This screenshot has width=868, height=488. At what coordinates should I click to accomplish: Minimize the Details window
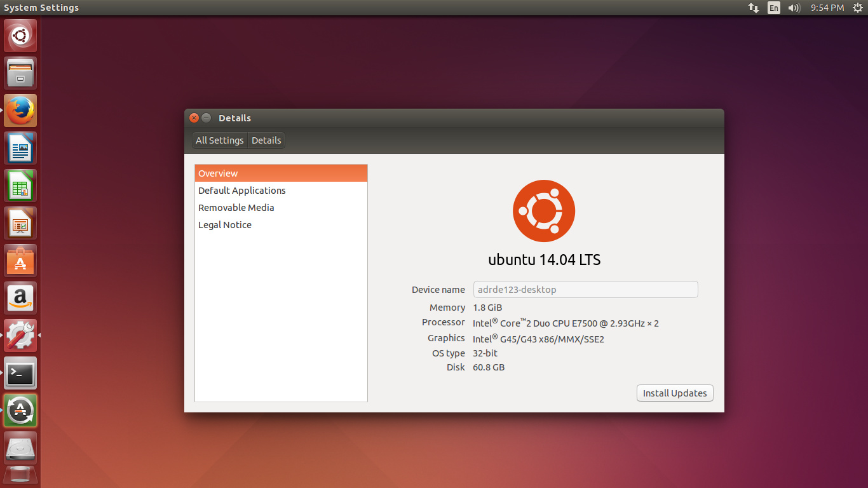207,118
